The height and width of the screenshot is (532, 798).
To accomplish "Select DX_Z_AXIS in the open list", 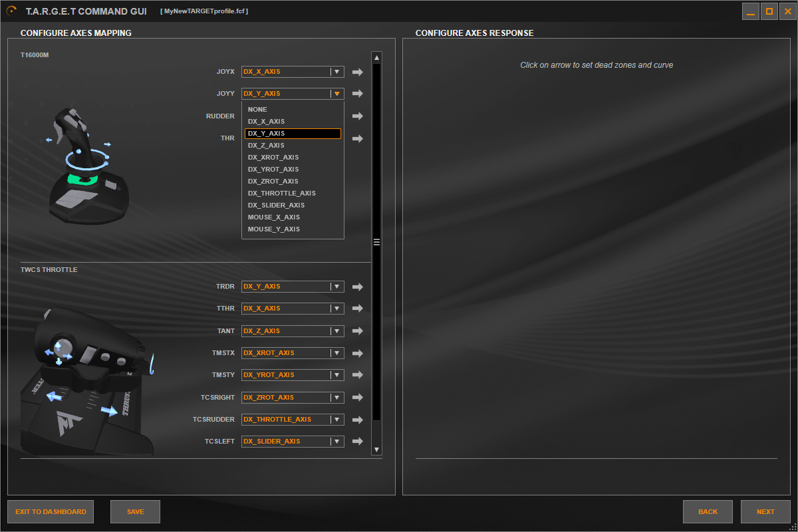I will point(293,146).
